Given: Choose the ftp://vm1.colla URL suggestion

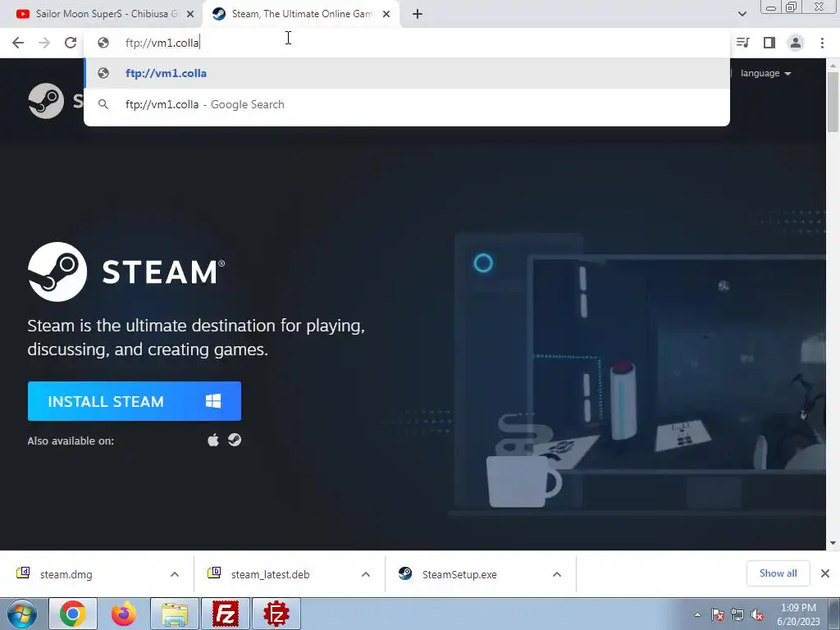Looking at the screenshot, I should (407, 73).
